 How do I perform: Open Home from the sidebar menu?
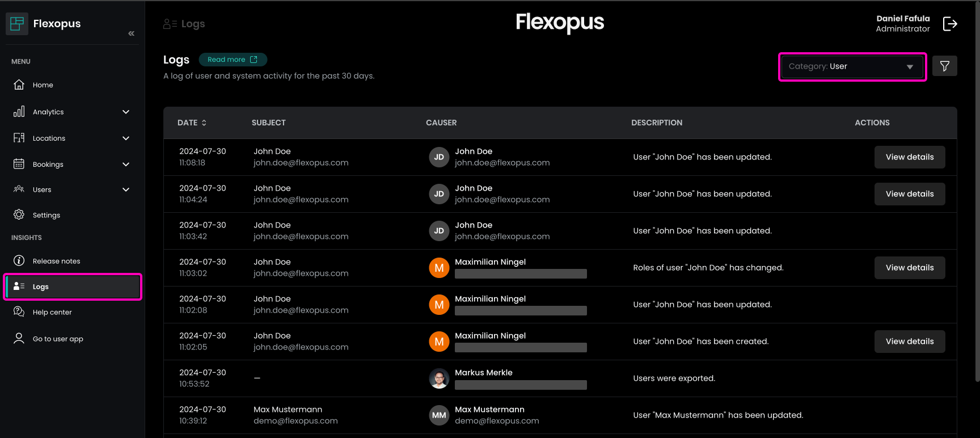(43, 85)
